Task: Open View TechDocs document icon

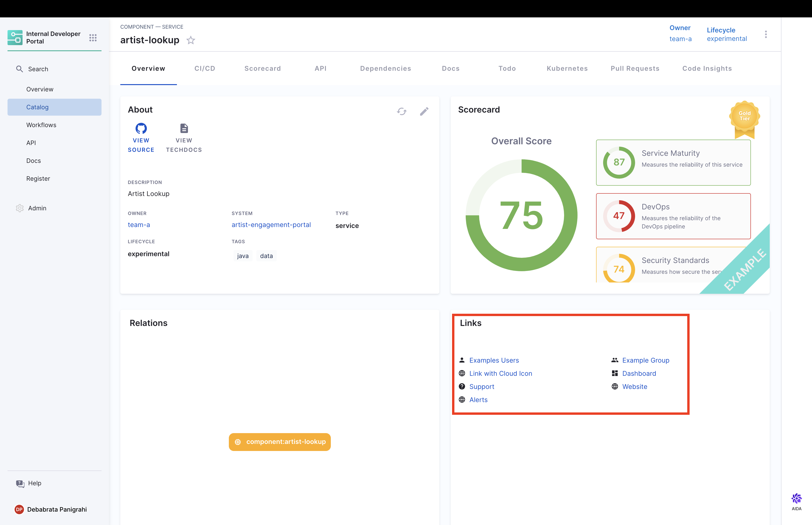Action: 184,129
